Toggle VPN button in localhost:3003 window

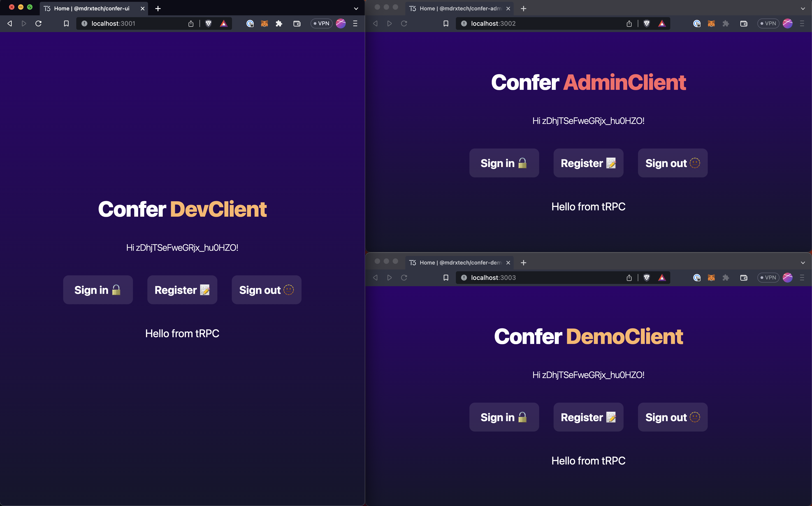point(768,277)
